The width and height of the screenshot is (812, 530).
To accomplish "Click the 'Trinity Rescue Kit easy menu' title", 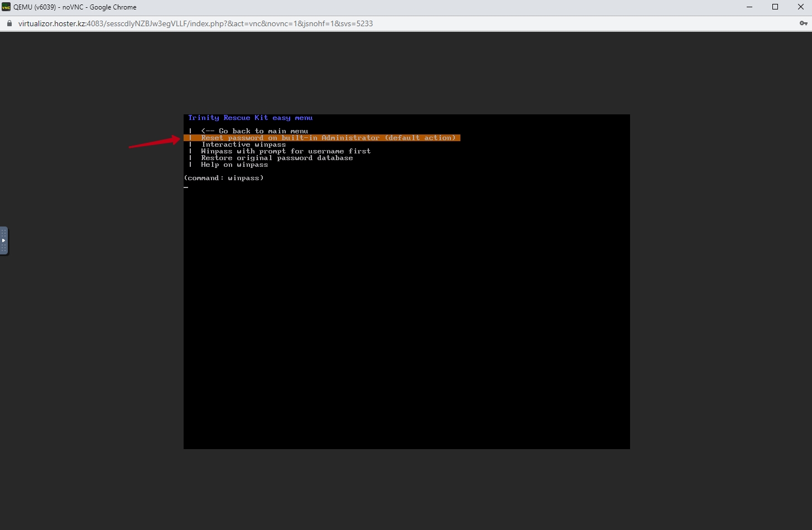I will [250, 118].
